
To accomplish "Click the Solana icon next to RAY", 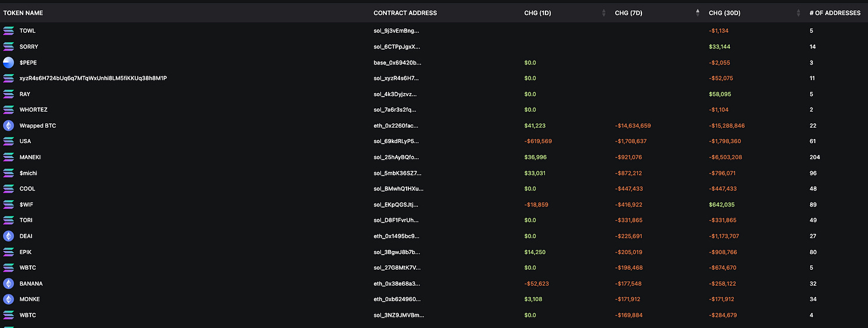I will (8, 94).
